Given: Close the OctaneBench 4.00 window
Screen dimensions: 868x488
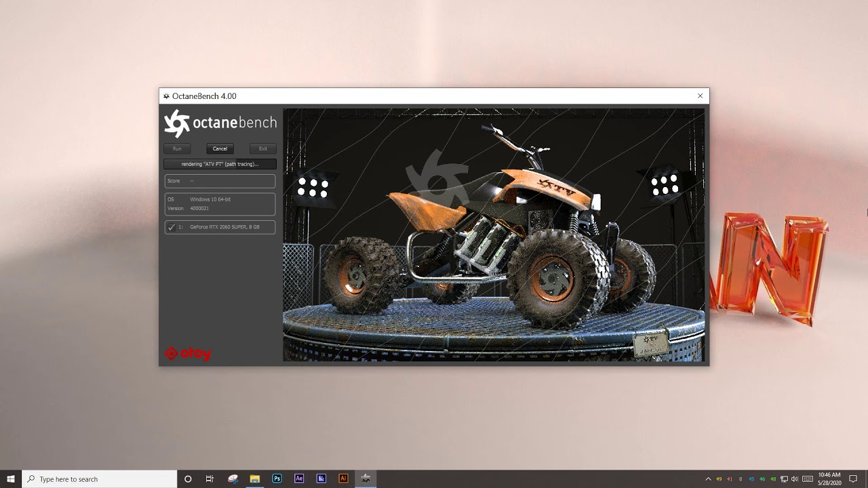Looking at the screenshot, I should coord(701,96).
